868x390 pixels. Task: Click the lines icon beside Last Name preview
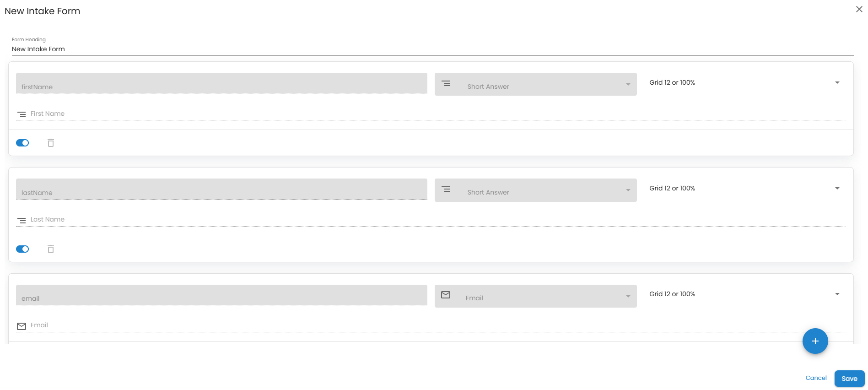click(22, 221)
